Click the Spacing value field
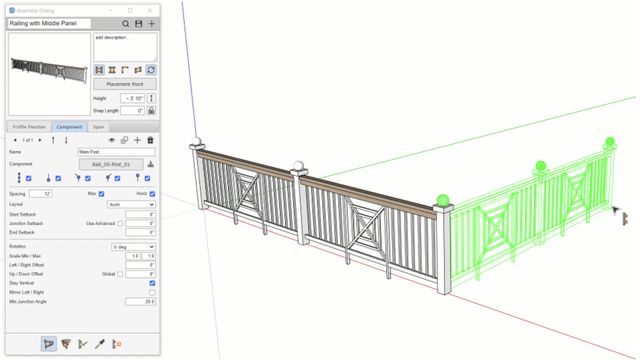640x360 pixels. pos(41,194)
